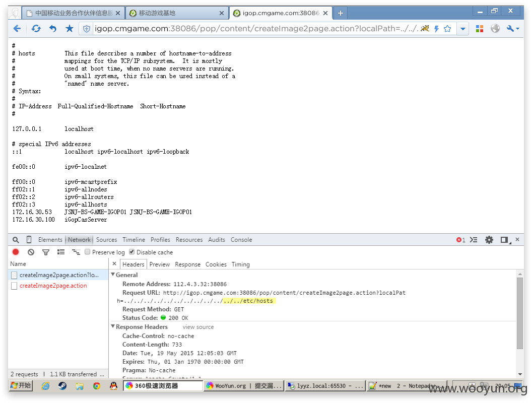This screenshot has width=532, height=403.
Task: Stop network recording with the red record button
Action: tap(16, 252)
